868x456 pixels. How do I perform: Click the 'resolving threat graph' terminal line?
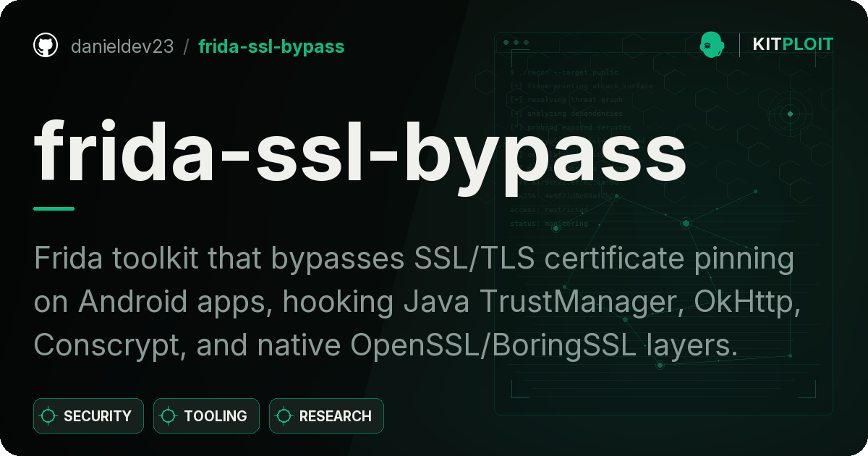(566, 99)
